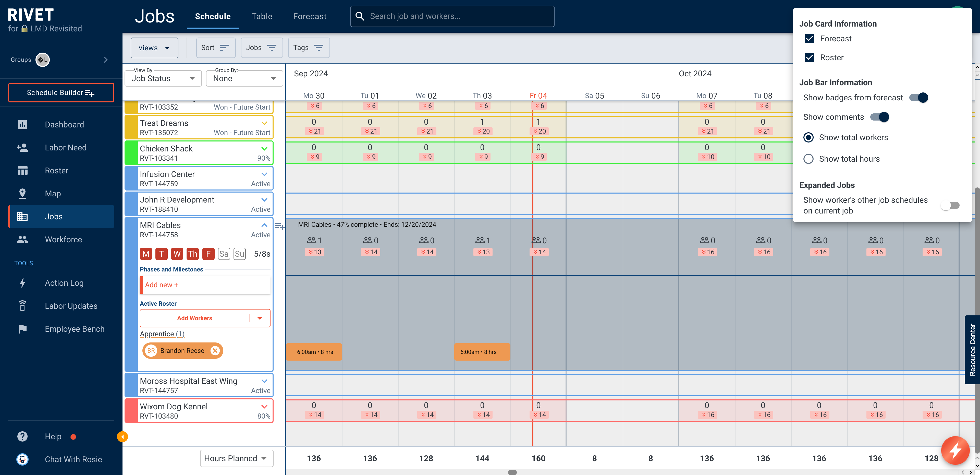Toggle the Forecast checkbox
This screenshot has width=980, height=475.
810,39
